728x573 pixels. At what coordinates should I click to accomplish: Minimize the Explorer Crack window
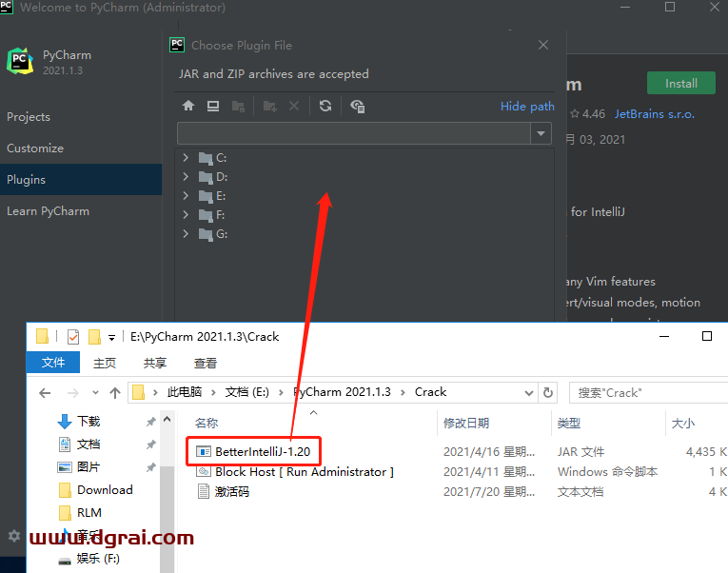[x=664, y=336]
